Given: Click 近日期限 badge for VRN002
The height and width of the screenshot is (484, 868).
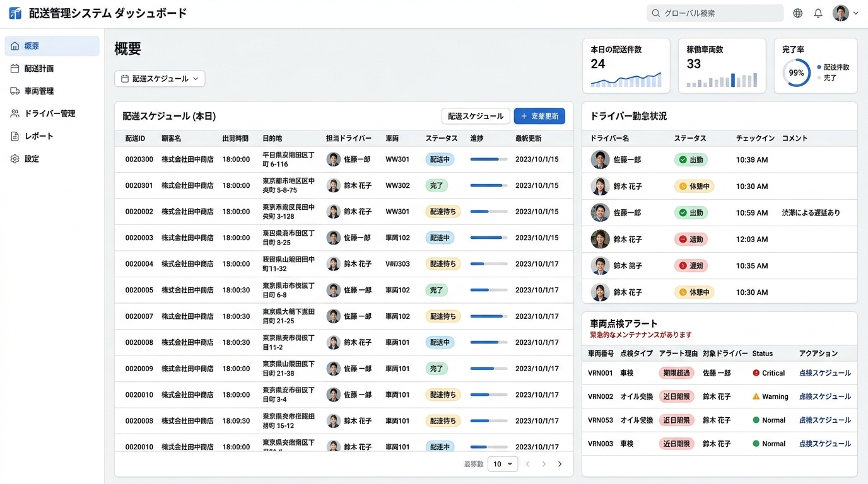Looking at the screenshot, I should click(677, 396).
